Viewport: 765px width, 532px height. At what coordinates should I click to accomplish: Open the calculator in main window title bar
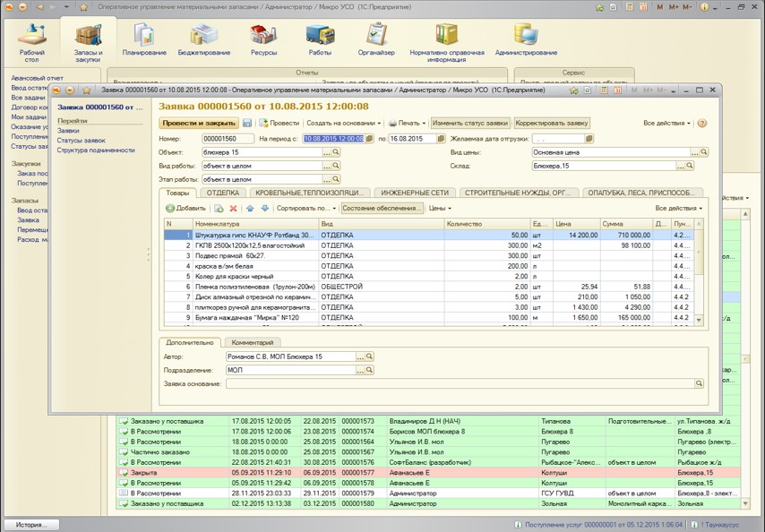pyautogui.click(x=630, y=7)
